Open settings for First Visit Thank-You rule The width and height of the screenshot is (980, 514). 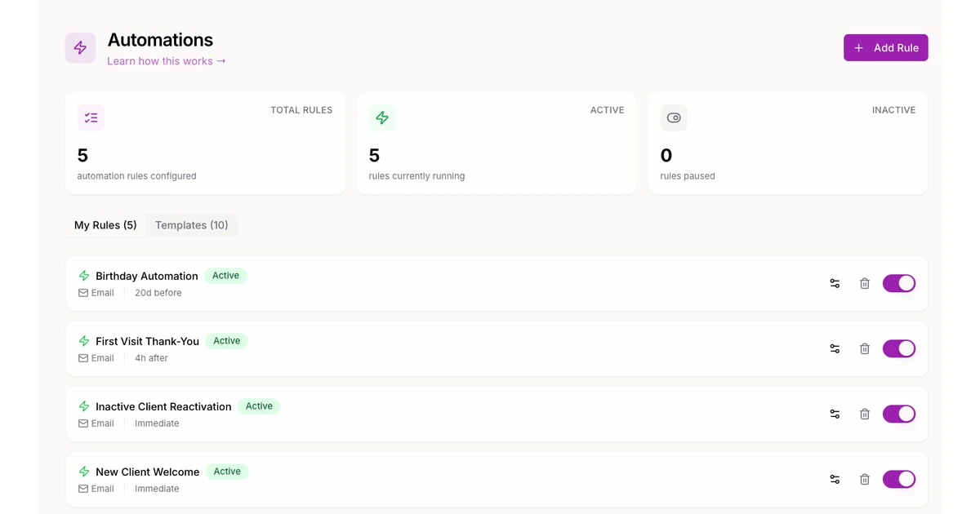click(x=835, y=349)
